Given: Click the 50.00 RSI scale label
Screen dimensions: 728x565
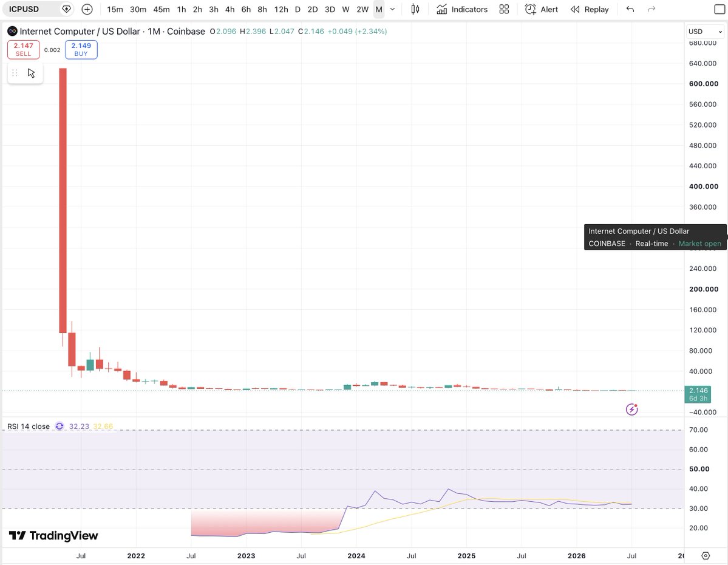Looking at the screenshot, I should (699, 469).
